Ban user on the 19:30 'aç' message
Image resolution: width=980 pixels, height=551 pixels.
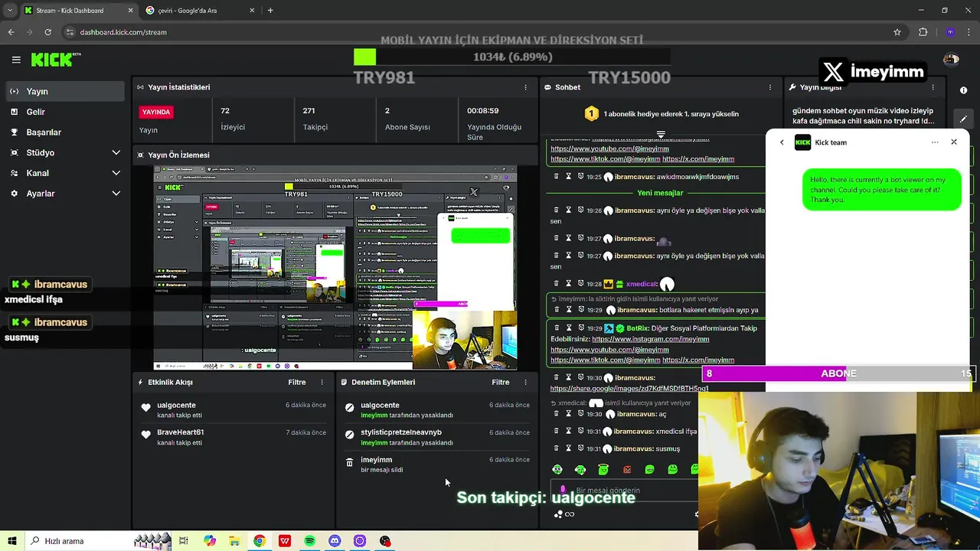(580, 414)
